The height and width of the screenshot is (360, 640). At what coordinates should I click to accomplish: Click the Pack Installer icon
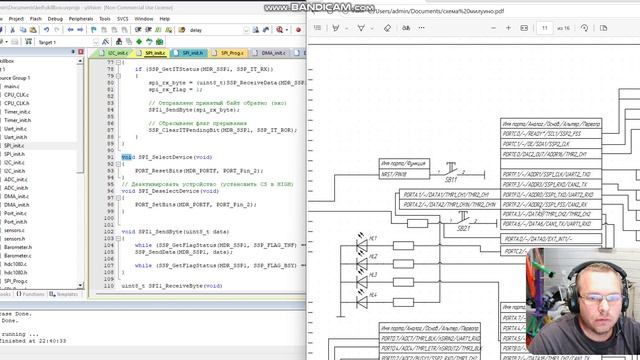pyautogui.click(x=160, y=42)
